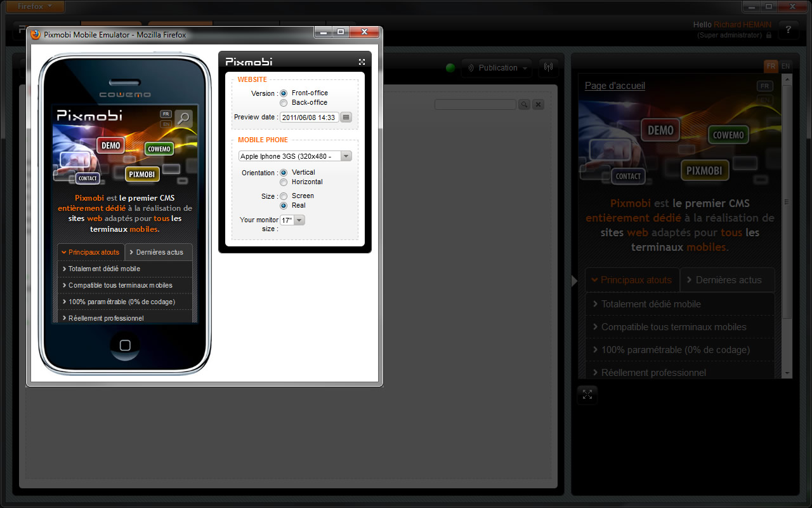Open the Principaux atouts tab on the phone screen
The width and height of the screenshot is (812, 508).
point(91,252)
